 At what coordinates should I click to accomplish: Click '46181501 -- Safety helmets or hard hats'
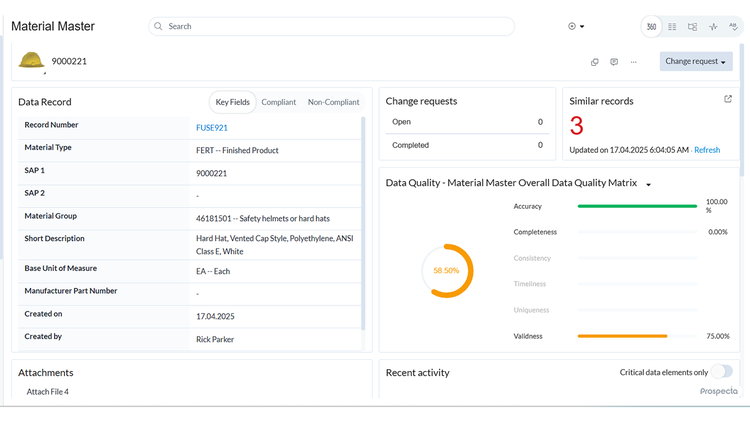pos(263,219)
